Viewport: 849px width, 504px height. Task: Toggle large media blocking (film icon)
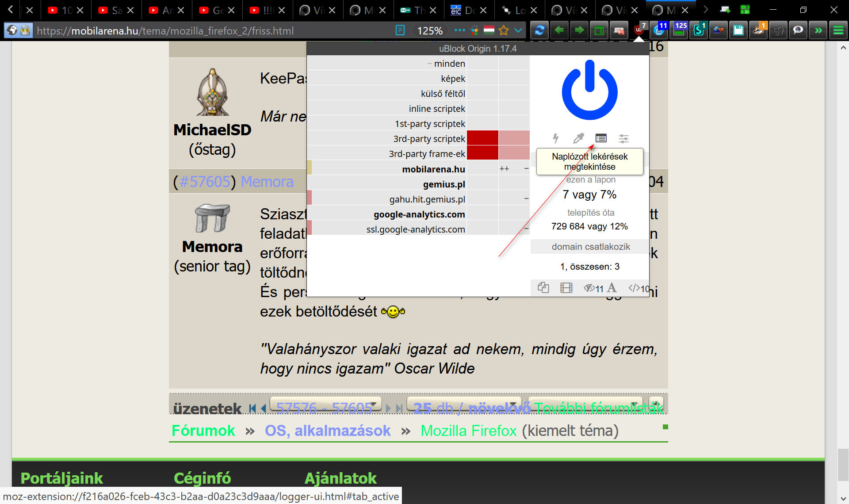pyautogui.click(x=566, y=288)
